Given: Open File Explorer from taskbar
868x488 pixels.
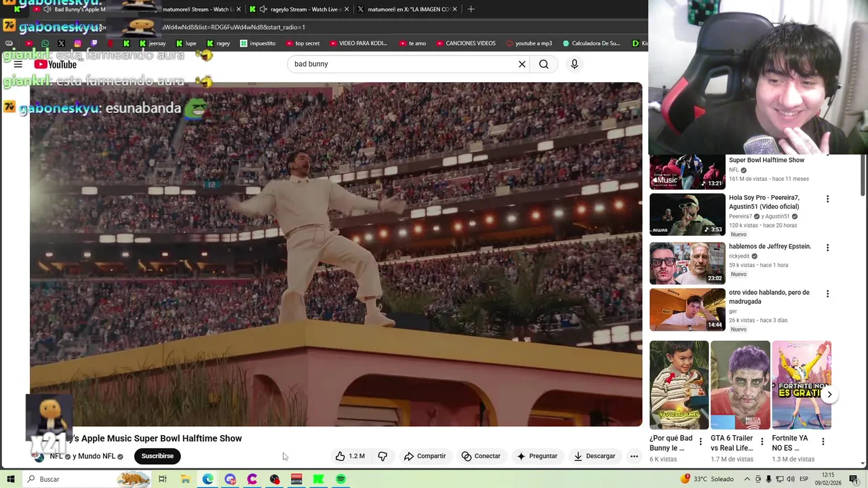Looking at the screenshot, I should (185, 479).
